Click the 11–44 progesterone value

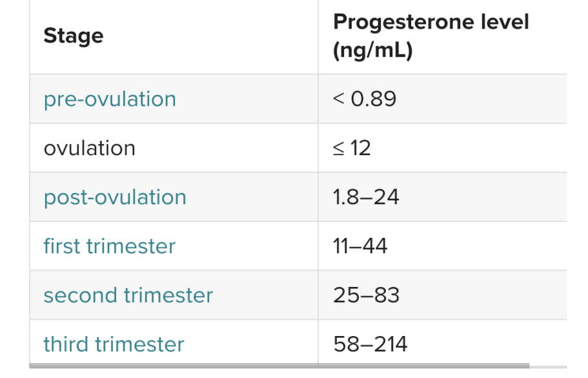[x=360, y=246]
